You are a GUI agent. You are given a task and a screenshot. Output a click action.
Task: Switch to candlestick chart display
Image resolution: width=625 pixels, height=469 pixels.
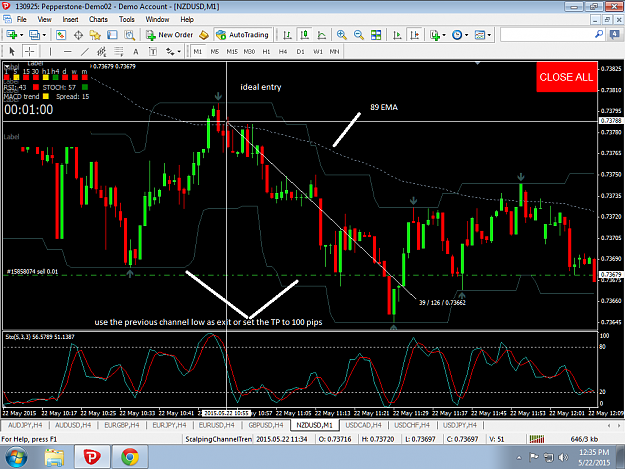click(x=305, y=35)
